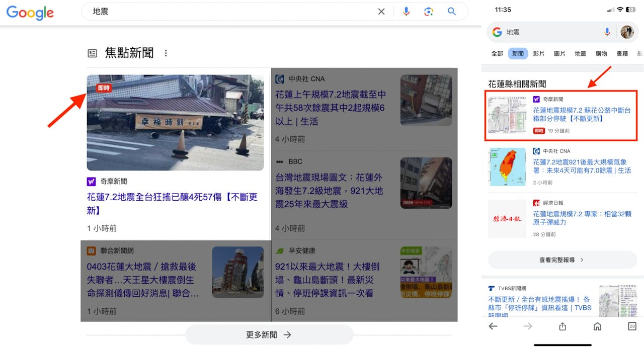The image size is (644, 349).
Task: Tap the Wi-Fi icon in the phone status bar
Action: pos(620,10)
